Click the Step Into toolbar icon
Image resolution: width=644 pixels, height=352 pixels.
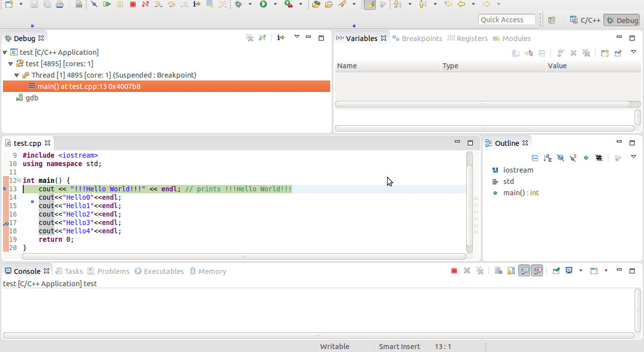point(158,4)
